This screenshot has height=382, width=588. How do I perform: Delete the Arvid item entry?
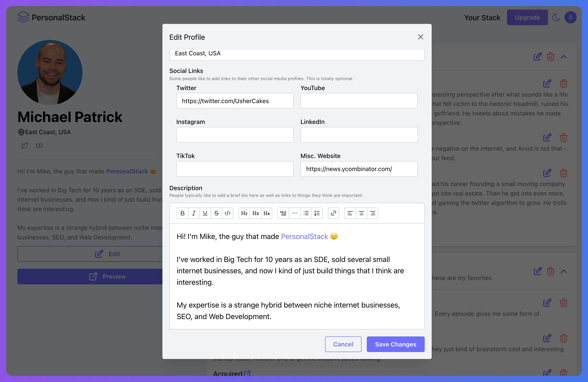(563, 138)
